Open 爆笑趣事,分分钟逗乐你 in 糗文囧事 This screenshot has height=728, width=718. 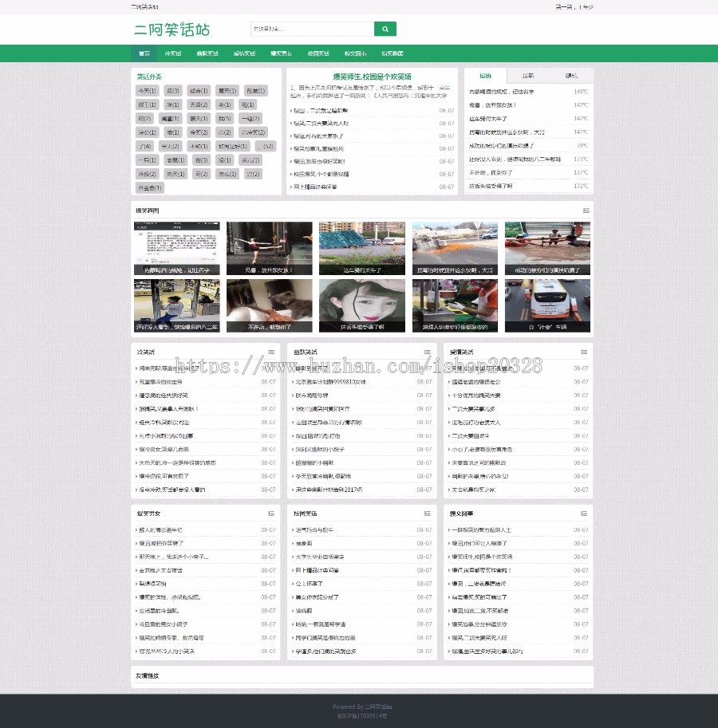point(479,624)
